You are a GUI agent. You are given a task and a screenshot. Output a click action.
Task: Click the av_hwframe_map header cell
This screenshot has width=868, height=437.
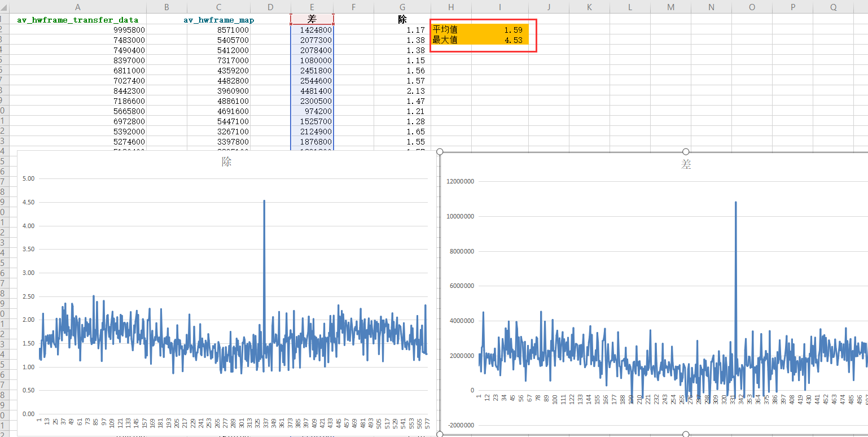tap(219, 19)
